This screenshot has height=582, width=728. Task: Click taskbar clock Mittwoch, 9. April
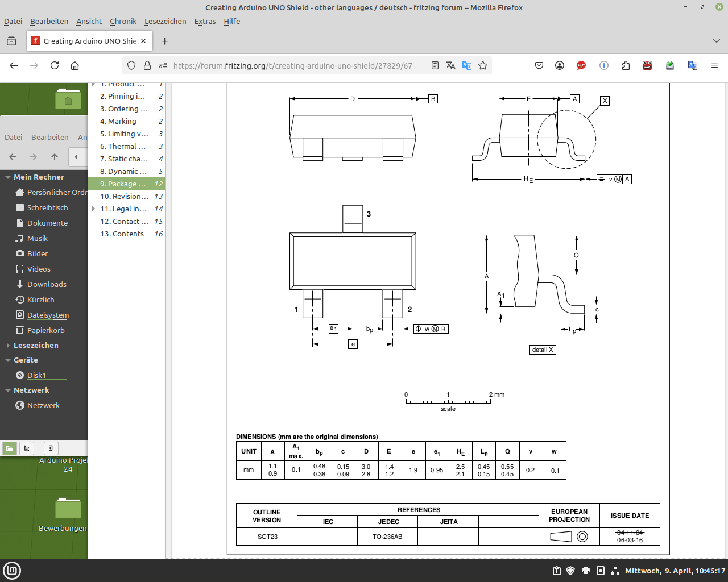[x=675, y=571]
